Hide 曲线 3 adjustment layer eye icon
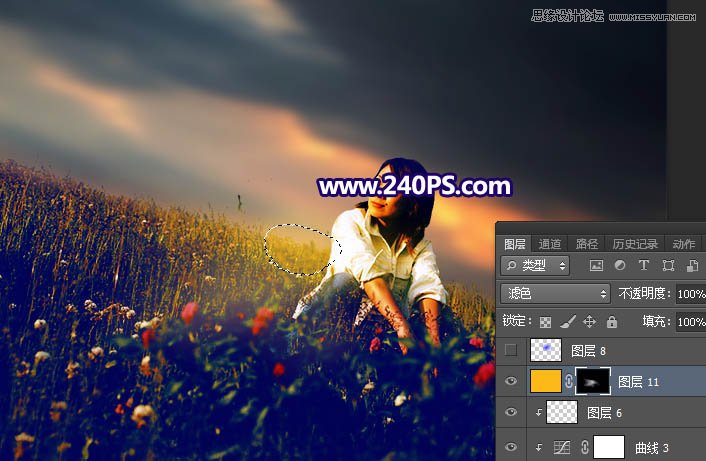Image resolution: width=706 pixels, height=461 pixels. (x=511, y=447)
